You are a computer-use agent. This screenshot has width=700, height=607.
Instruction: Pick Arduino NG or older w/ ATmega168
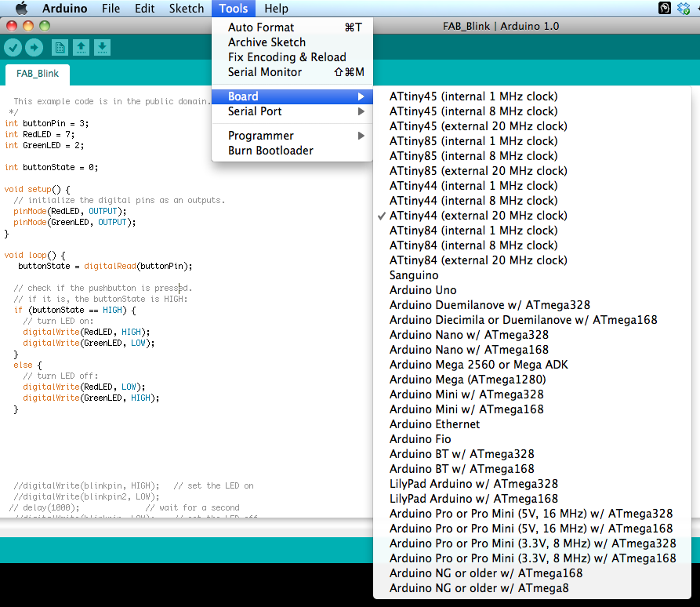point(531,573)
